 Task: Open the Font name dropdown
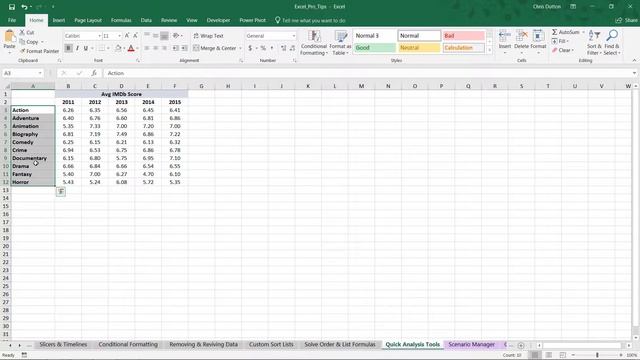pyautogui.click(x=99, y=36)
